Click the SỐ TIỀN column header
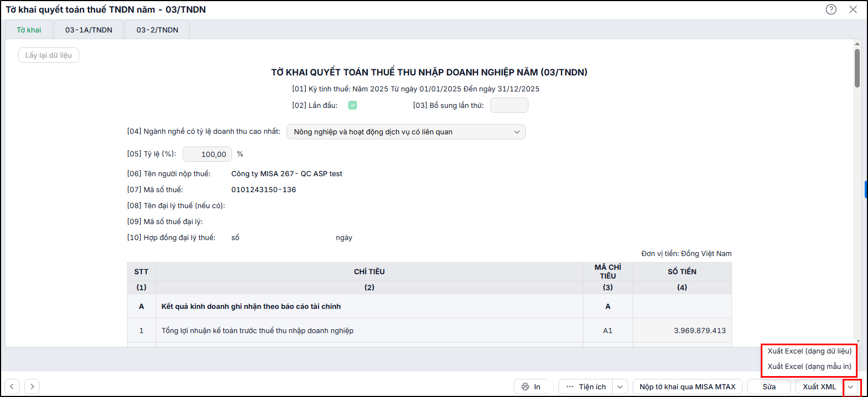 [x=682, y=271]
